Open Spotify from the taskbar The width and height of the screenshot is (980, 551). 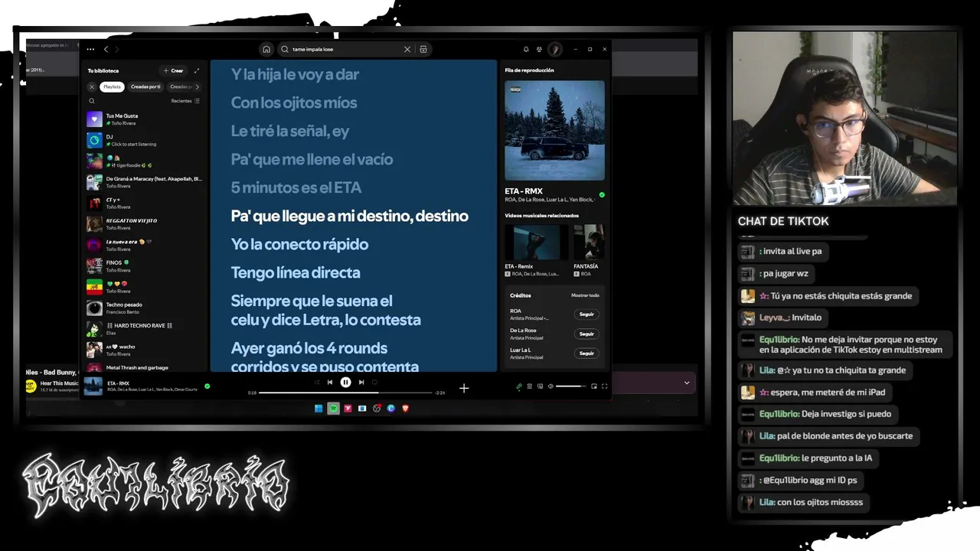[333, 409]
